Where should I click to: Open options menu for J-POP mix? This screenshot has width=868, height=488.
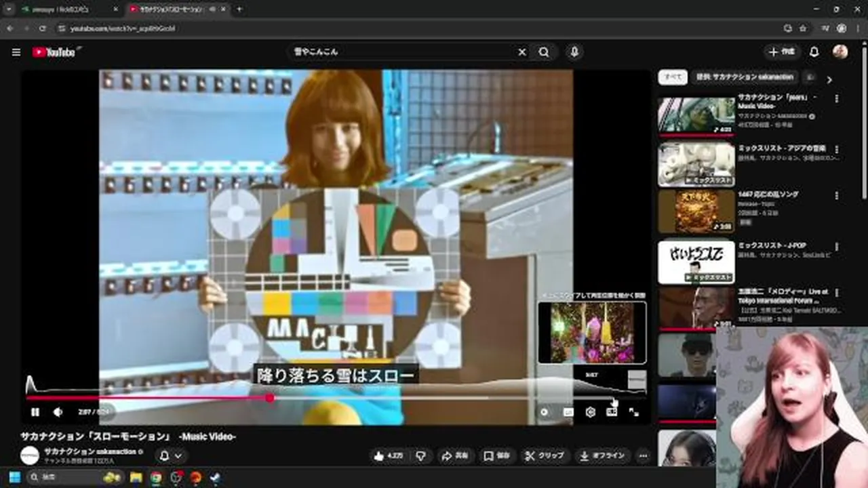836,247
